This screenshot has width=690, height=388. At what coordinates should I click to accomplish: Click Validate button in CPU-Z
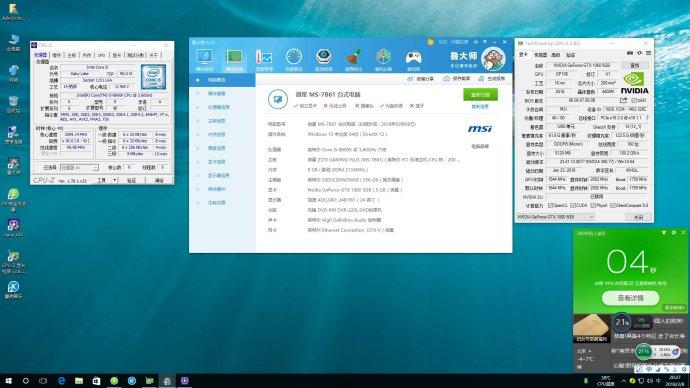coord(132,180)
